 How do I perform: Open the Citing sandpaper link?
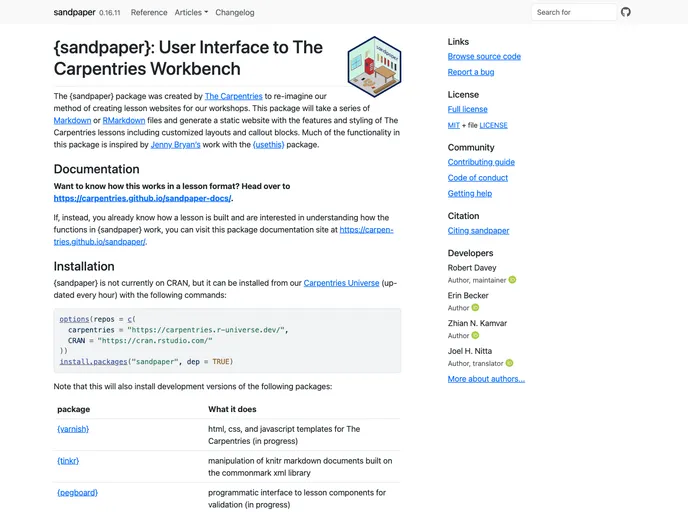[478, 230]
